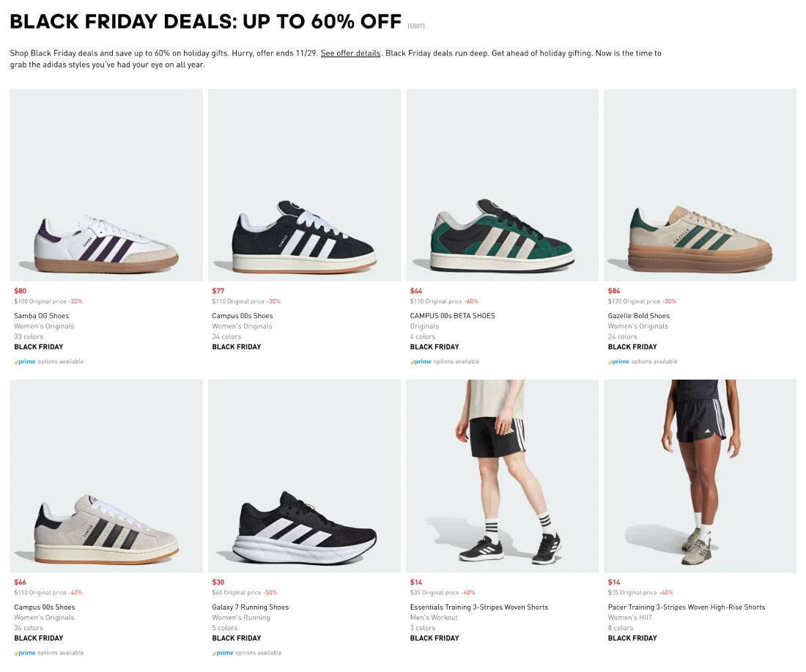The width and height of the screenshot is (806, 672).
Task: Open the Samba OG Shoes product image
Action: click(x=106, y=185)
